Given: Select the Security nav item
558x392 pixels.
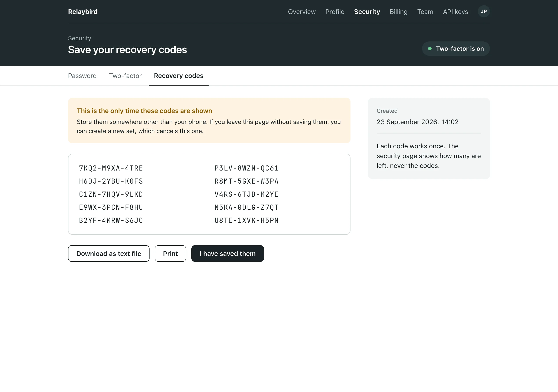Looking at the screenshot, I should 367,12.
